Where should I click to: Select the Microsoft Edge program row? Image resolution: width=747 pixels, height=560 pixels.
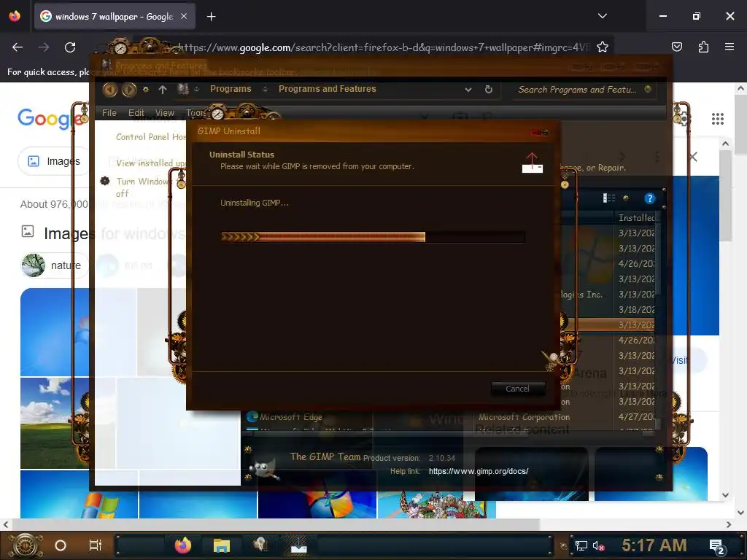[x=450, y=416]
